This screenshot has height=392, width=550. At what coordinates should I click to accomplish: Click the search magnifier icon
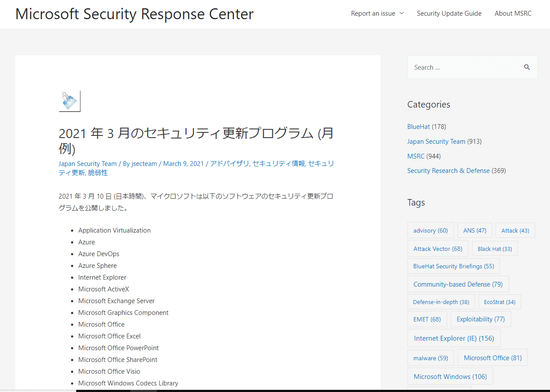click(527, 68)
